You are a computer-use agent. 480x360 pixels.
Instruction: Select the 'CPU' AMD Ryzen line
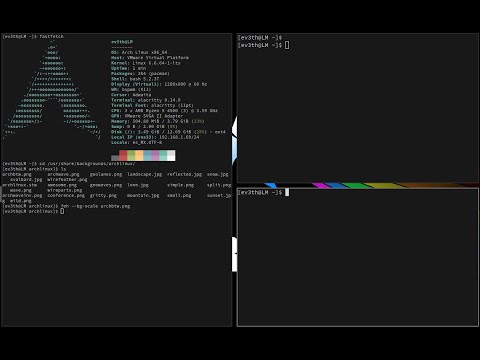[x=164, y=111]
